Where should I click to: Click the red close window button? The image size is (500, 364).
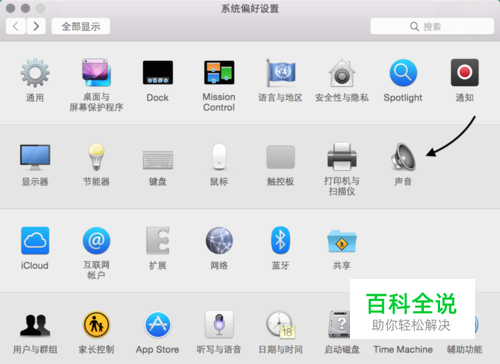[10, 8]
